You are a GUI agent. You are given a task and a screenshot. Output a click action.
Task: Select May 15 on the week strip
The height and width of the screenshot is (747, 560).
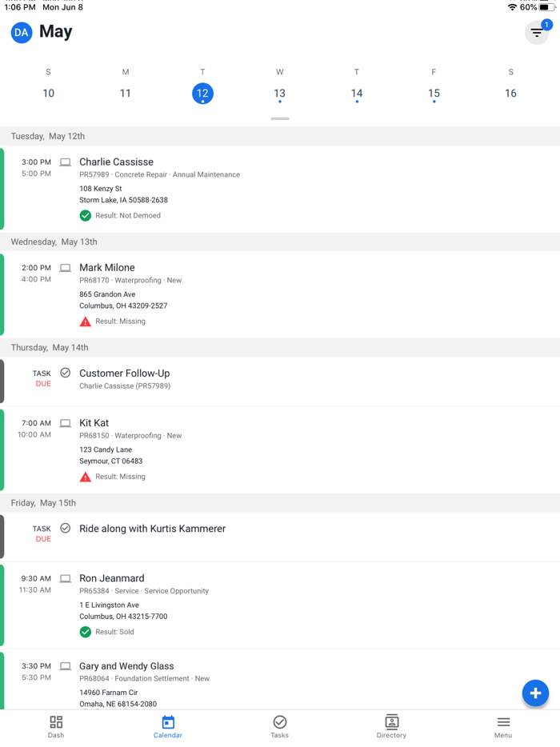(x=434, y=93)
